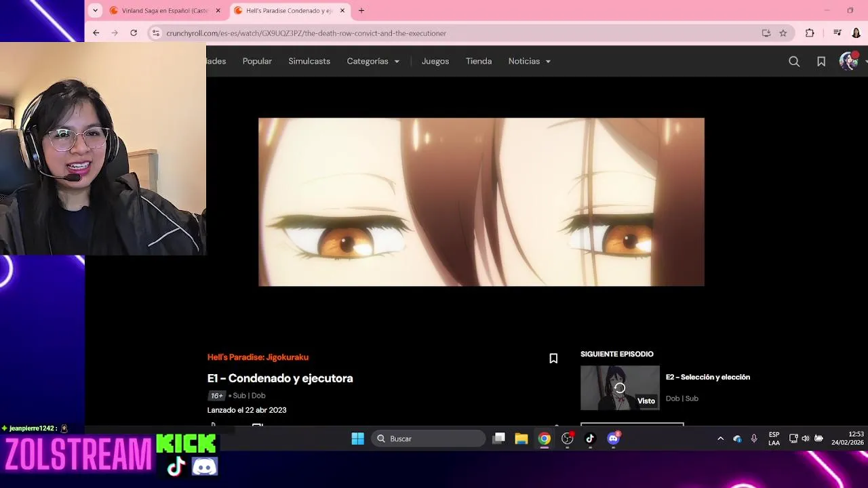The height and width of the screenshot is (488, 868).
Task: Open File Explorer from taskbar
Action: (x=521, y=439)
